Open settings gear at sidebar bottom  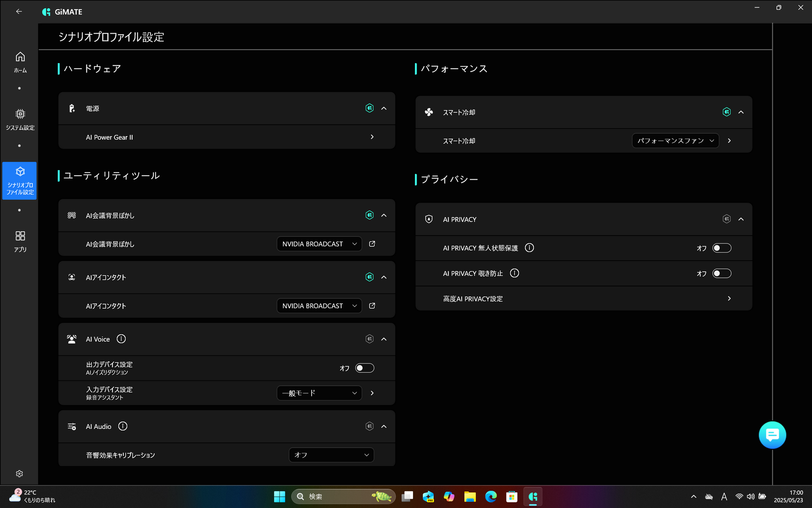pos(19,474)
